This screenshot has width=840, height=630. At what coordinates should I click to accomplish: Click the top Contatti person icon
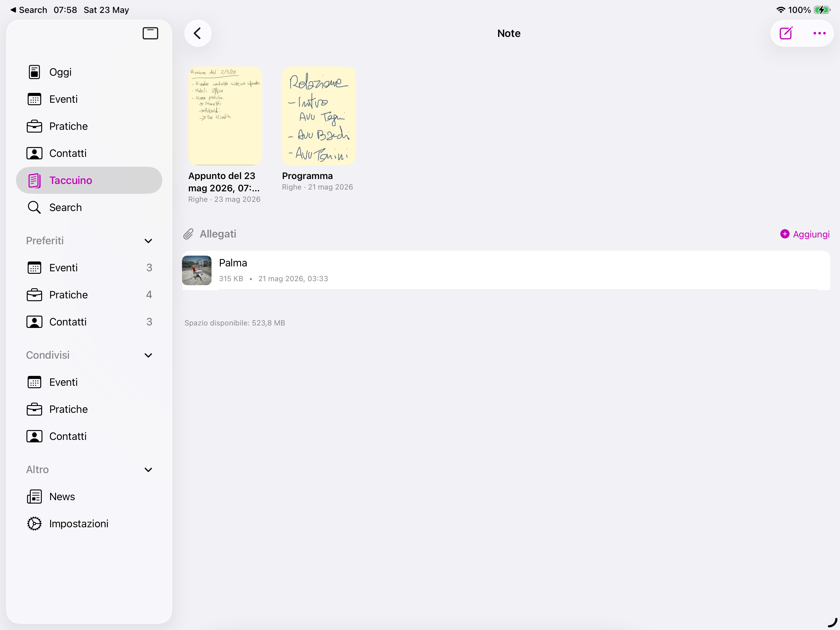[x=34, y=153]
